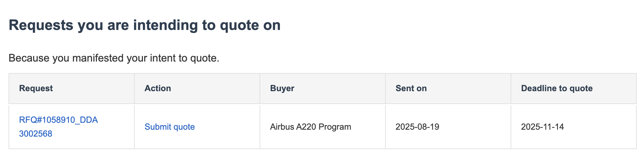Click the word 'Requests' in the heading

[x=41, y=25]
